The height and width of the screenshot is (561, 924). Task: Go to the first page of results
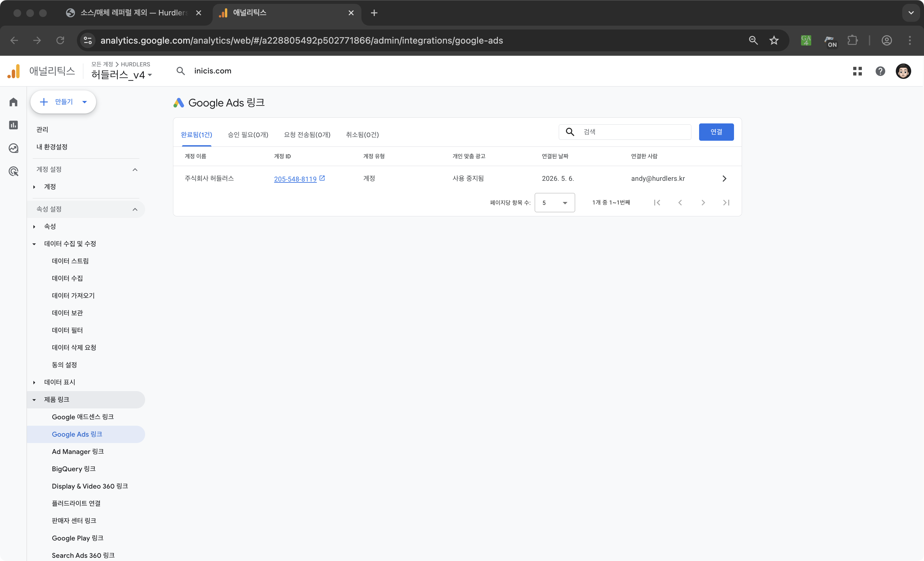(657, 203)
